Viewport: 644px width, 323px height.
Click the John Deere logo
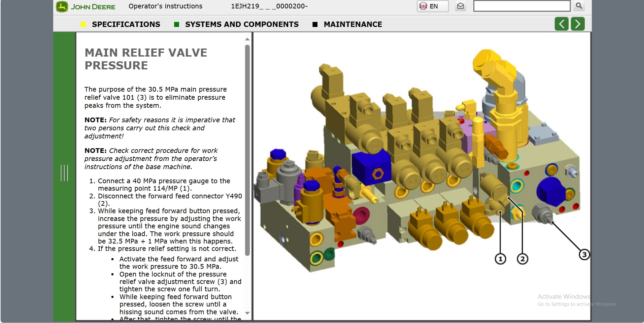click(x=86, y=7)
